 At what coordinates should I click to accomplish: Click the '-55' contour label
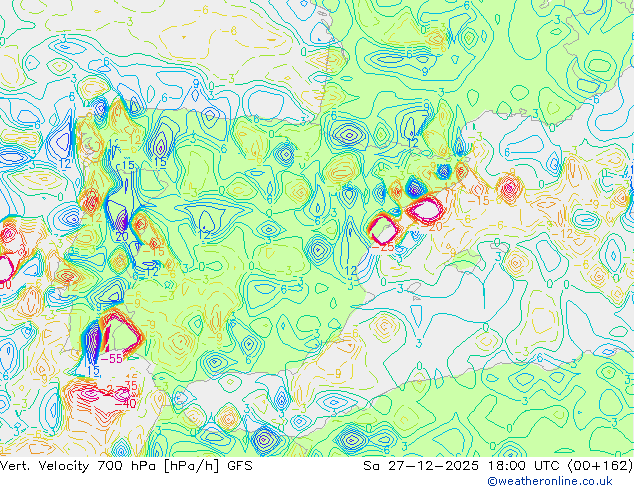[x=111, y=359]
